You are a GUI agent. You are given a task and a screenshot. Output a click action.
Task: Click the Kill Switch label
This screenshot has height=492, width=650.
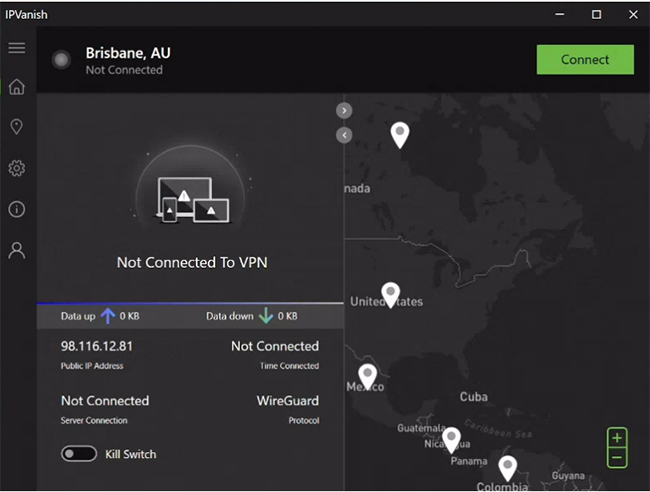click(131, 454)
